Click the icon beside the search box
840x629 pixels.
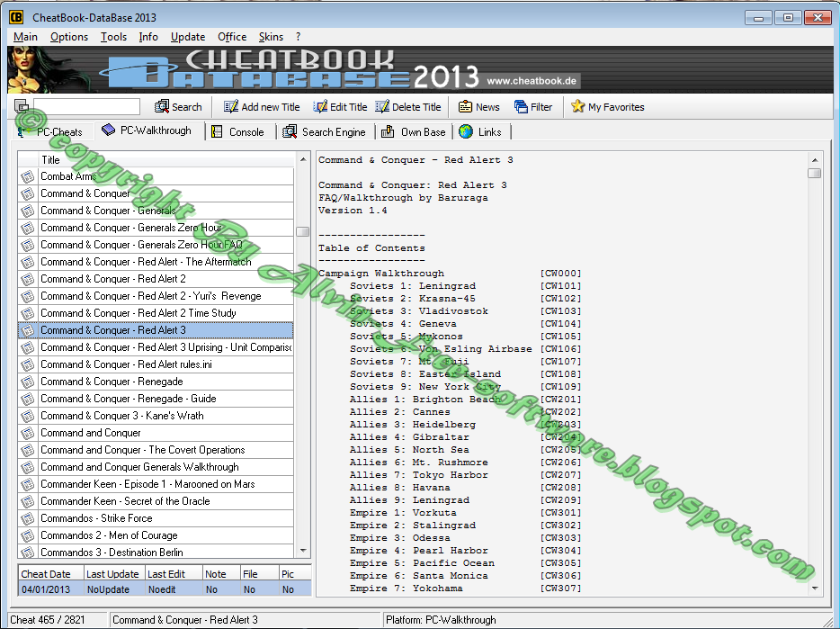22,106
